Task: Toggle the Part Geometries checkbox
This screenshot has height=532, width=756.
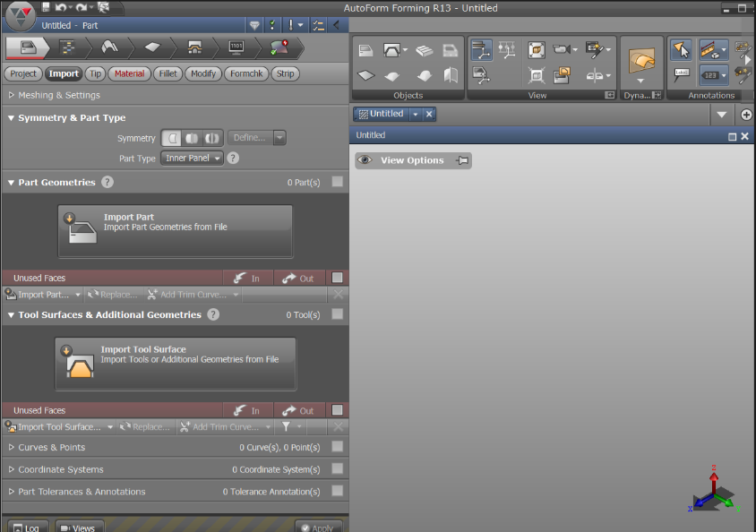Action: [x=337, y=182]
